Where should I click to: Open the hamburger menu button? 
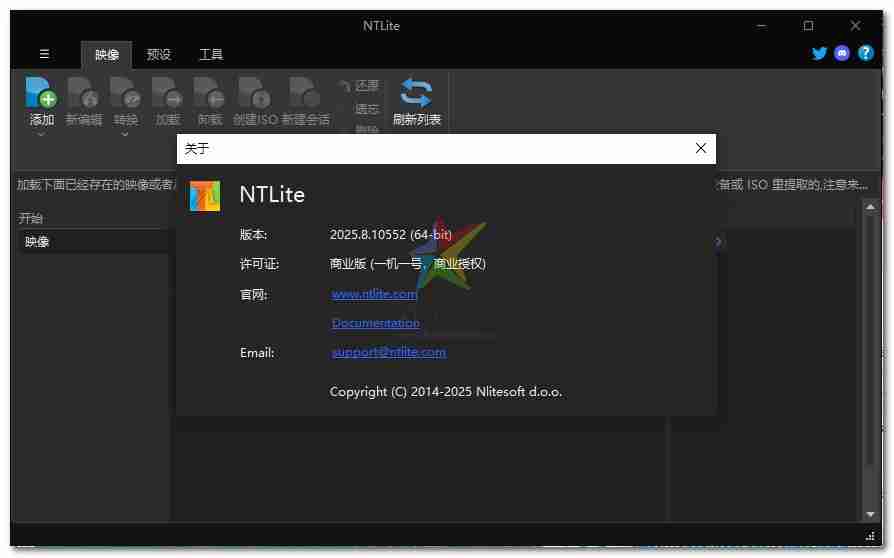click(44, 54)
